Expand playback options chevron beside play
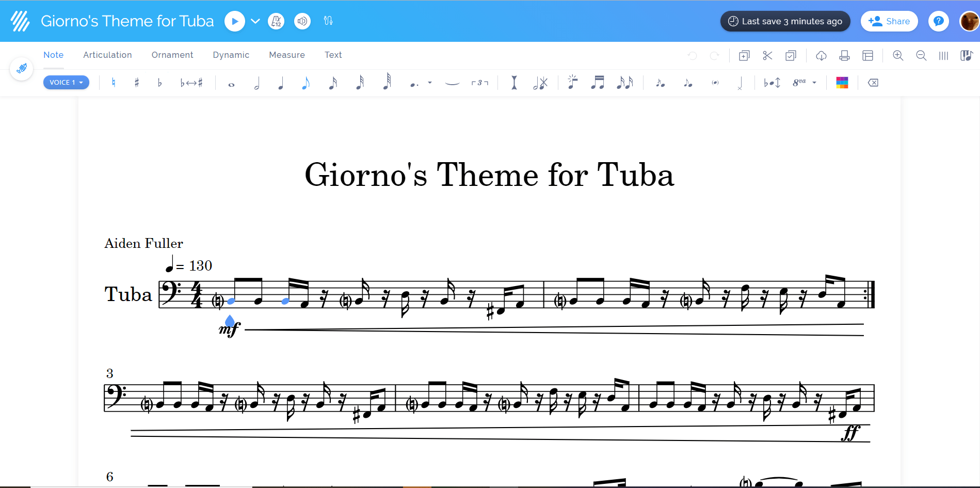 (x=255, y=21)
